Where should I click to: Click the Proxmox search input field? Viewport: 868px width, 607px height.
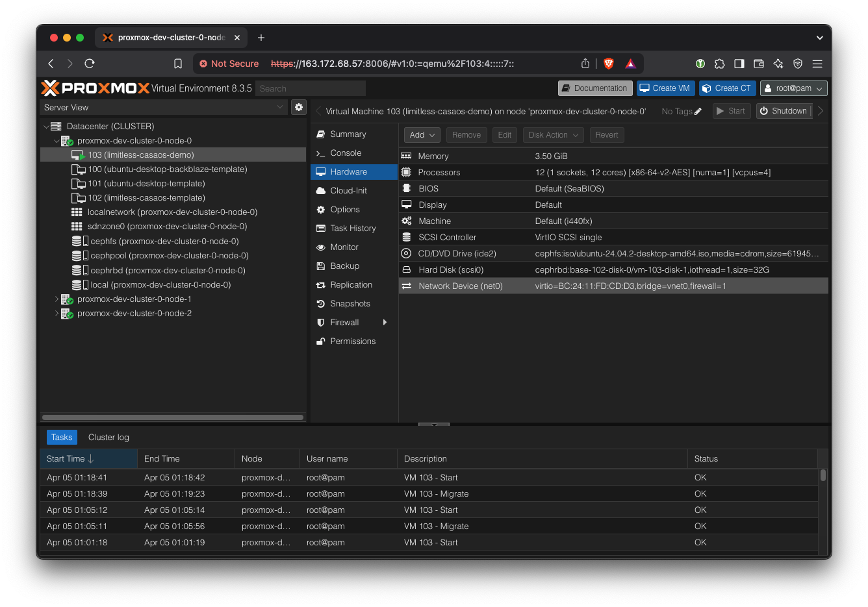point(310,88)
